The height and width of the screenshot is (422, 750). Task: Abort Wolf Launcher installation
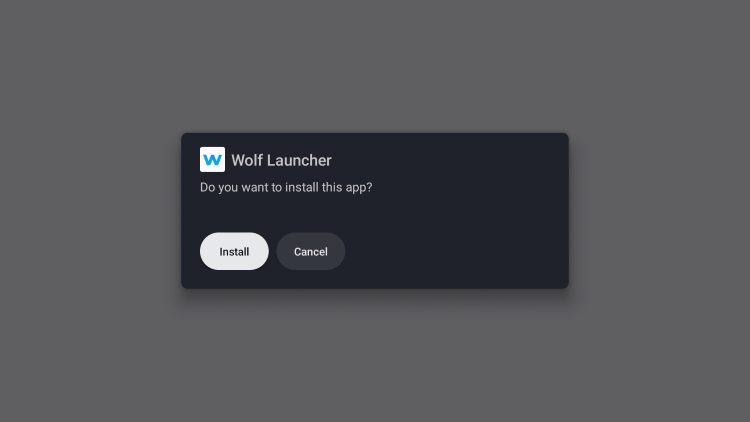[x=311, y=251]
